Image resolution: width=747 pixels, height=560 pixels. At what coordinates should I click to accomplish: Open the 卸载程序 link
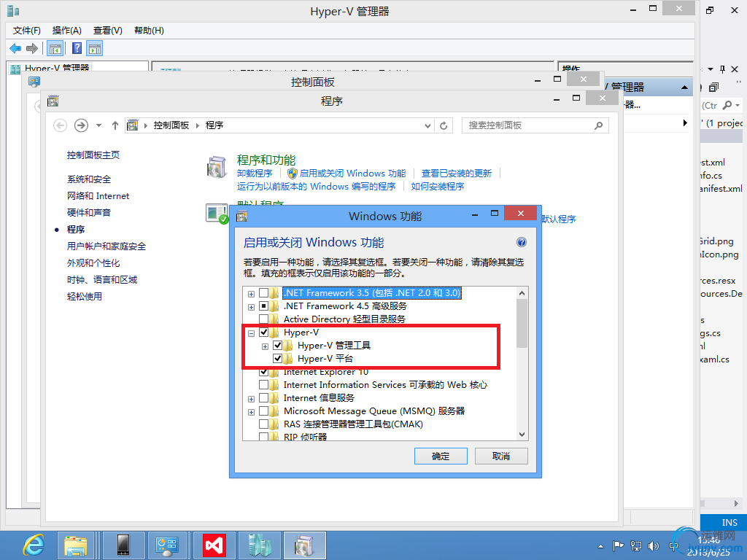tap(255, 174)
